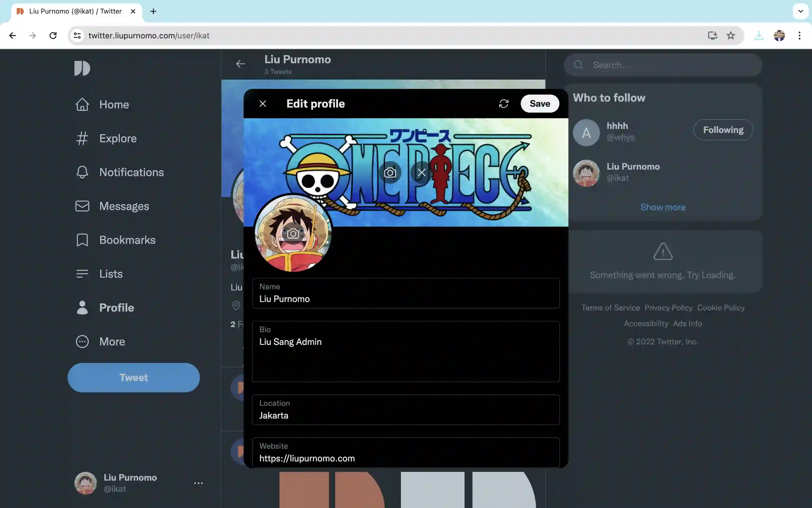Screen dimensions: 812x508
Task: Open Chrome profile avatar
Action: 779,36
